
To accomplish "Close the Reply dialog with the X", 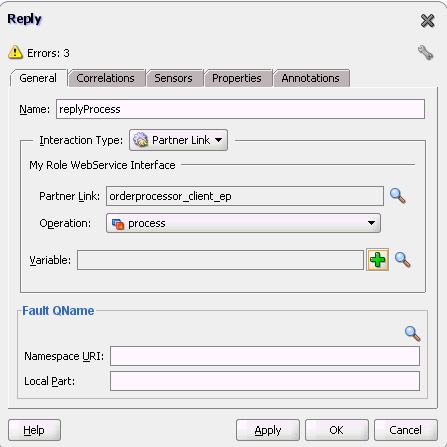I will tap(427, 21).
